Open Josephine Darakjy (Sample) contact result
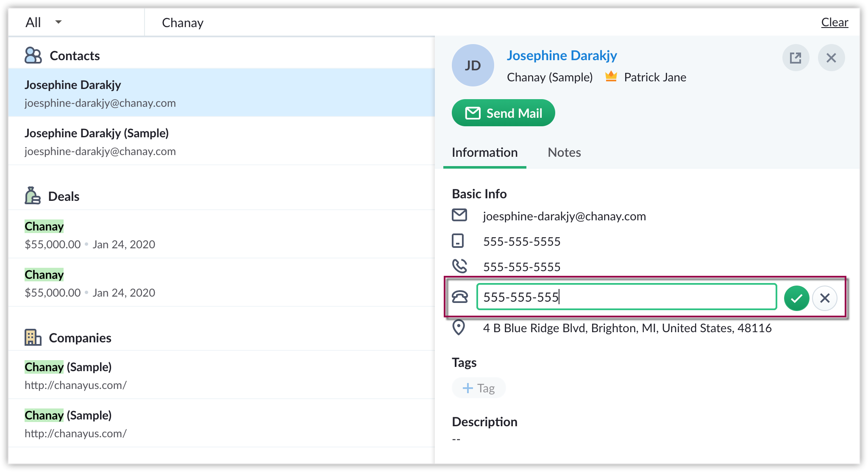Viewport: 868px width, 472px height. pyautogui.click(x=97, y=133)
